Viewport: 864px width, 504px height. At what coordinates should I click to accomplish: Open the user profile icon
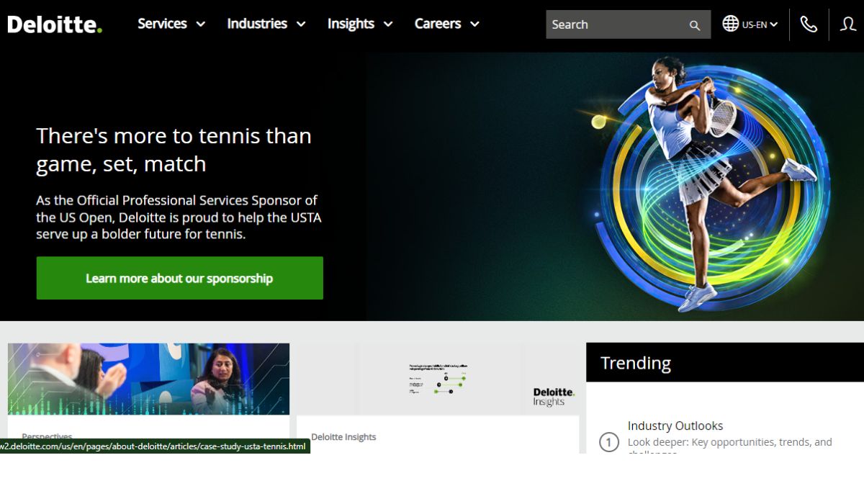[x=848, y=24]
